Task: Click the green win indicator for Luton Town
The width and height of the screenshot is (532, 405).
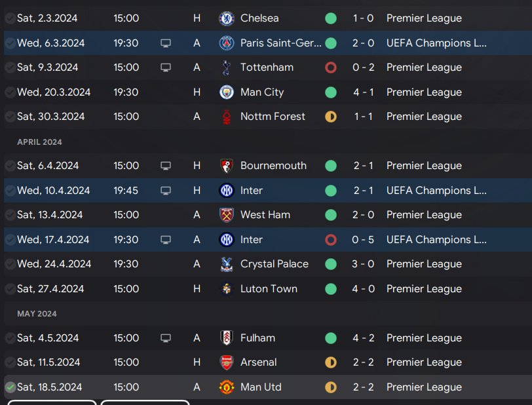Action: point(331,289)
